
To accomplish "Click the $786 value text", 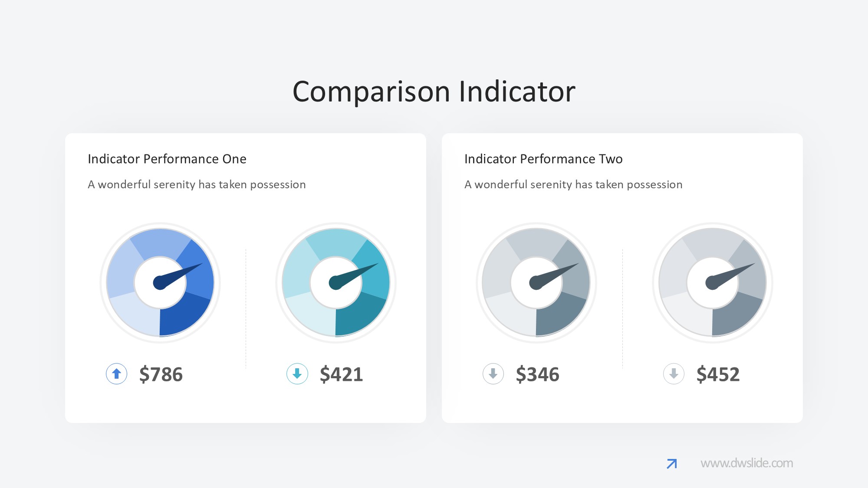I will pos(161,374).
